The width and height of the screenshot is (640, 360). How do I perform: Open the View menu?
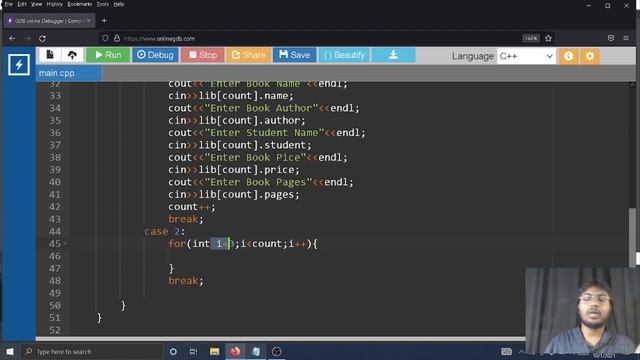click(36, 4)
